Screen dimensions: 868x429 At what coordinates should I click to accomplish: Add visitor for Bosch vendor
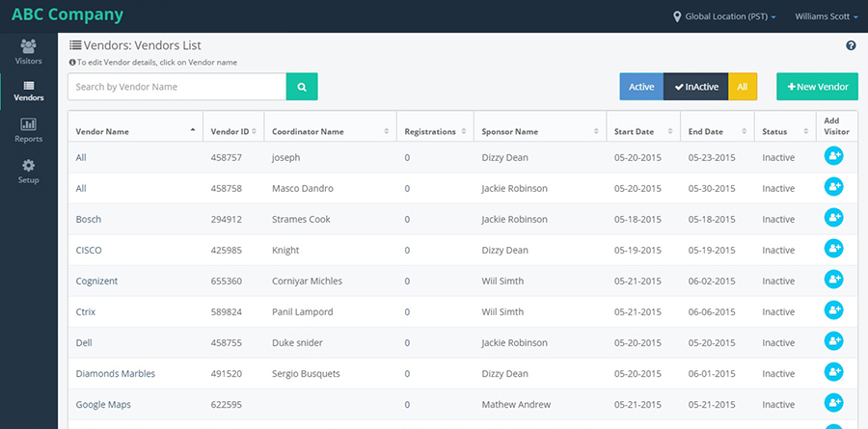(x=833, y=218)
